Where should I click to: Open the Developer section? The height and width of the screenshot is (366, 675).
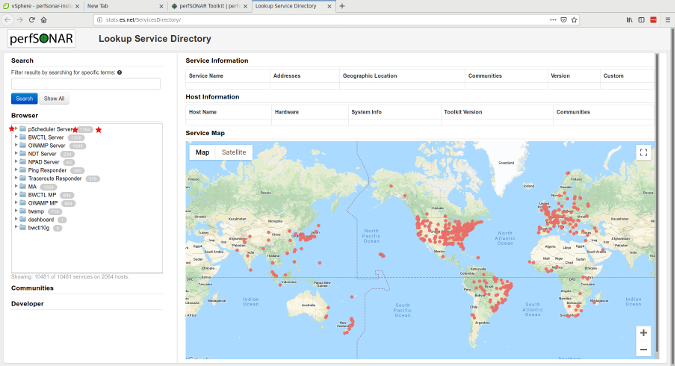pos(28,304)
